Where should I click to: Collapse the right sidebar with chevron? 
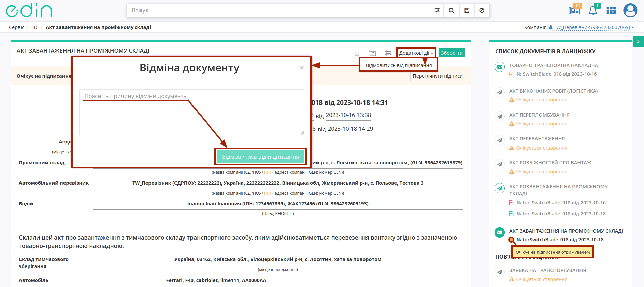coord(638,42)
